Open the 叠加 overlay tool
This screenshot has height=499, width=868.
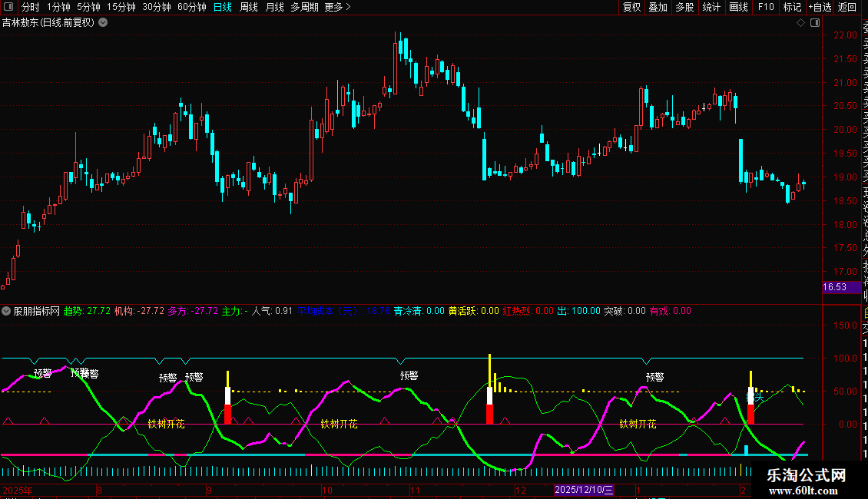[658, 7]
